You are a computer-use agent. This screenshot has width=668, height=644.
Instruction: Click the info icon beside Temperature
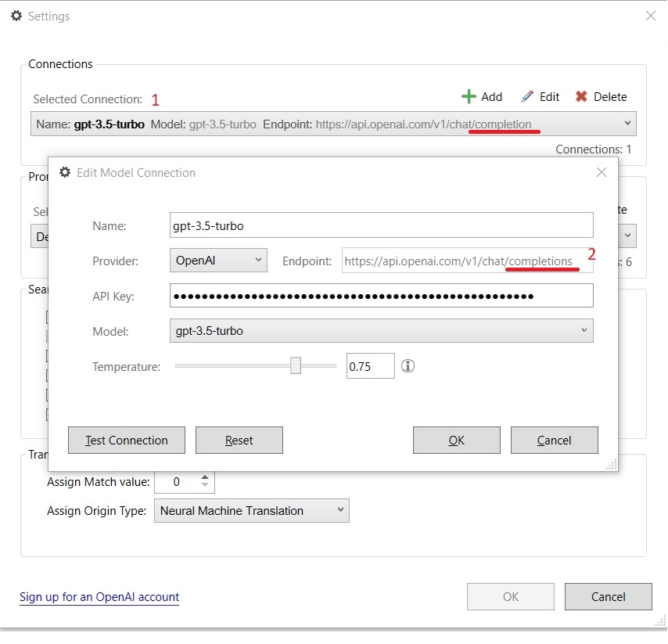click(x=408, y=365)
